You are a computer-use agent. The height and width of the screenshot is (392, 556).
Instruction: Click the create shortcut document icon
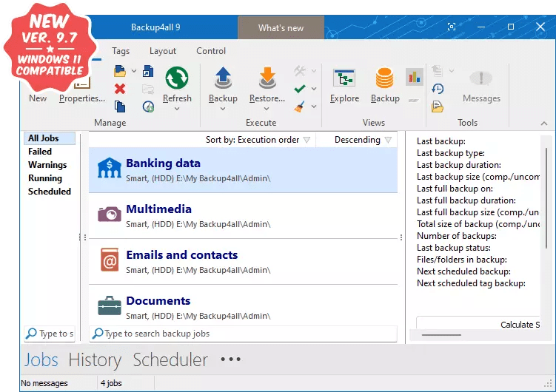click(x=148, y=71)
